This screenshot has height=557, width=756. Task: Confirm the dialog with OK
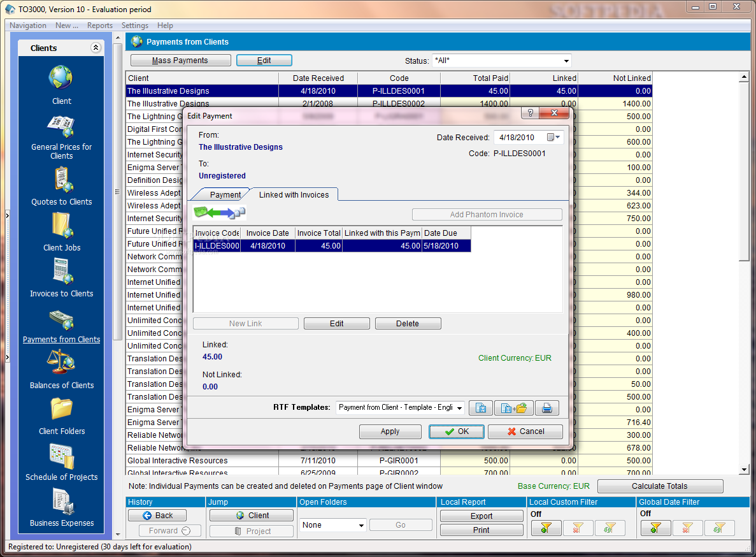[x=457, y=431]
